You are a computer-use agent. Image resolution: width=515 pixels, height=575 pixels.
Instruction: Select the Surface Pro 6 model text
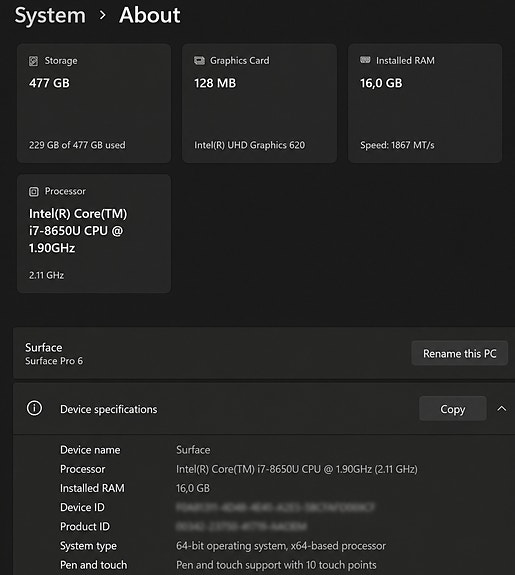[x=54, y=361]
